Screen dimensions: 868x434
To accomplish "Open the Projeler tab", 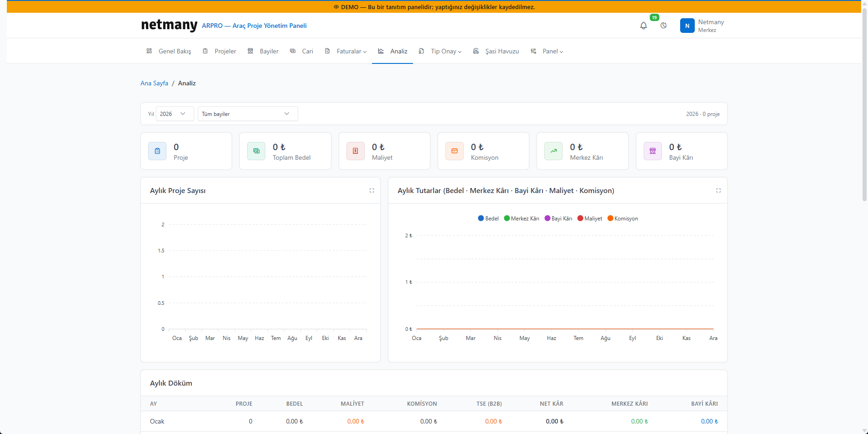I will point(219,51).
